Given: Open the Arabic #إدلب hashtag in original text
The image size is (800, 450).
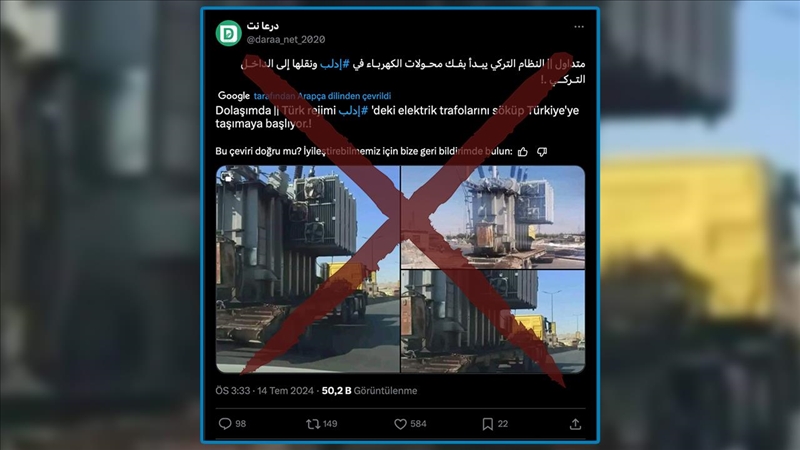Looking at the screenshot, I should pyautogui.click(x=335, y=64).
